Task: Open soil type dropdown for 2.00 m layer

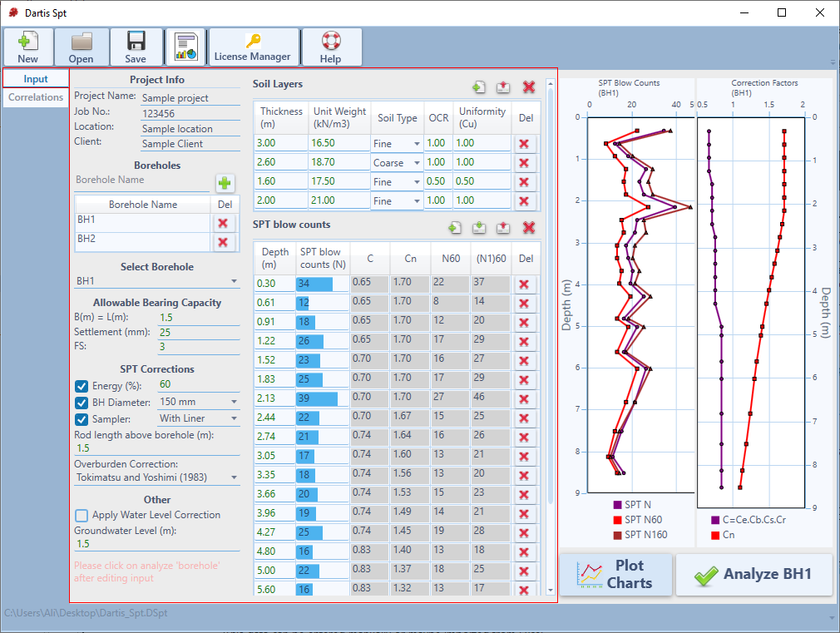Action: click(x=397, y=201)
